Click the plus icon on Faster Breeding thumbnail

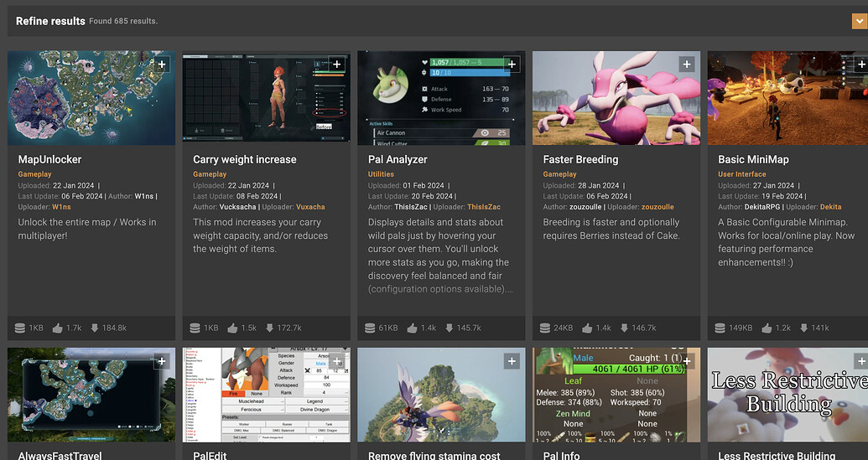click(x=686, y=65)
